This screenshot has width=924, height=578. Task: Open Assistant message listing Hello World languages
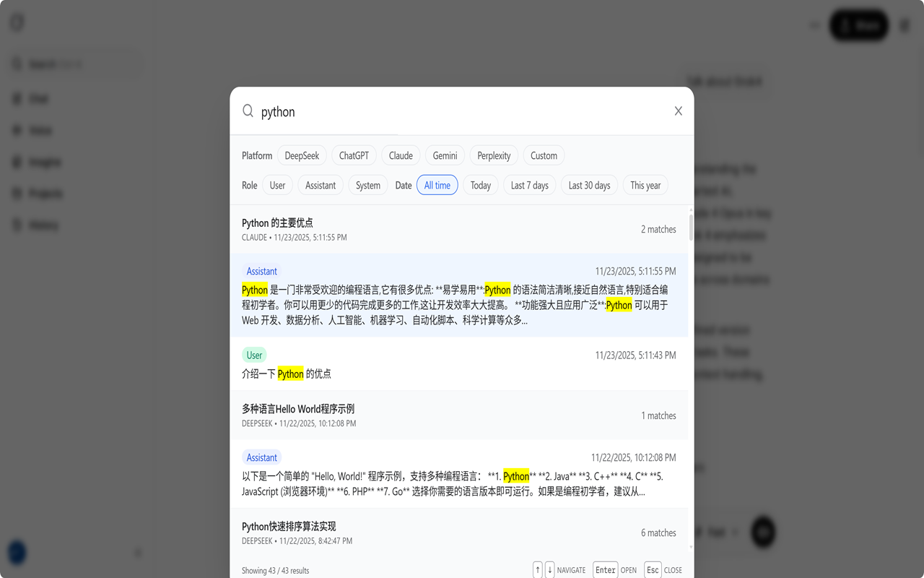(459, 474)
